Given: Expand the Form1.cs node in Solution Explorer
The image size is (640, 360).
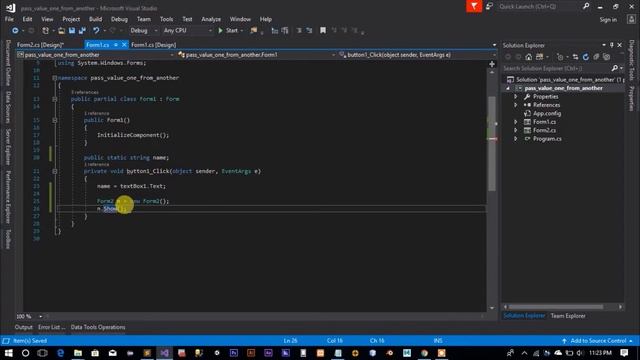Looking at the screenshot, I should tap(516, 122).
